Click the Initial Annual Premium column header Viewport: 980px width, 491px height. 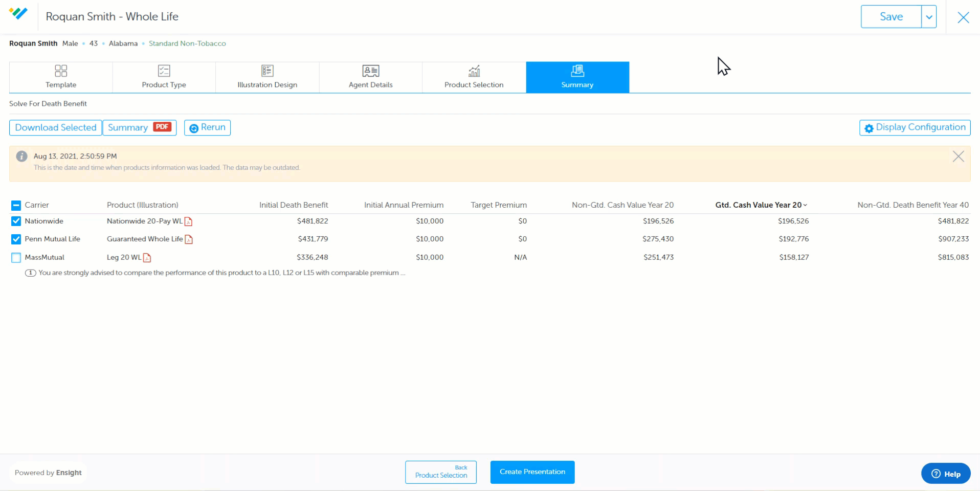404,205
